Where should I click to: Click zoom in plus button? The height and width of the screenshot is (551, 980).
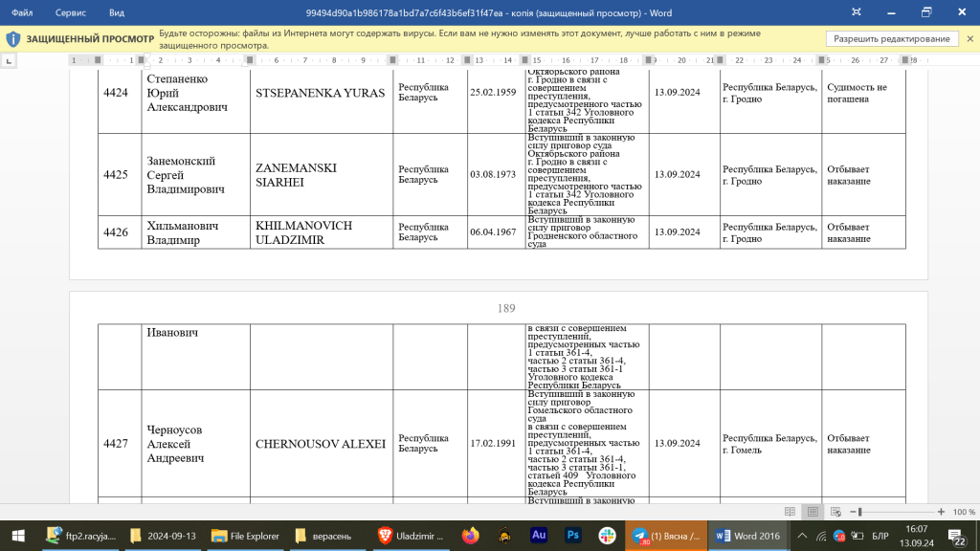(x=942, y=512)
